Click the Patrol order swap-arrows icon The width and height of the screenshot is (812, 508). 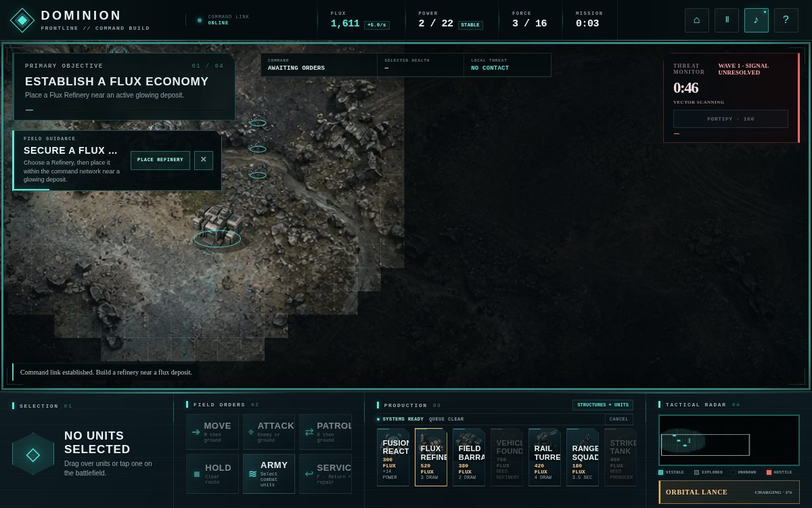click(309, 432)
